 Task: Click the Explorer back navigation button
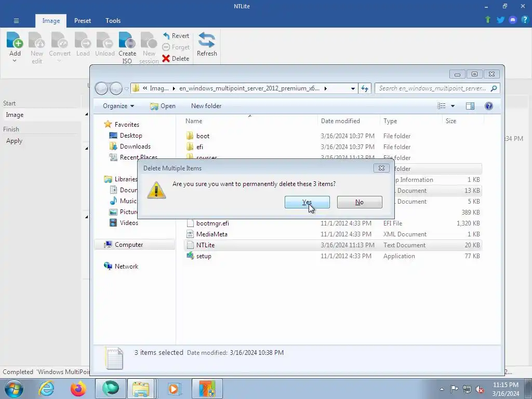click(101, 88)
